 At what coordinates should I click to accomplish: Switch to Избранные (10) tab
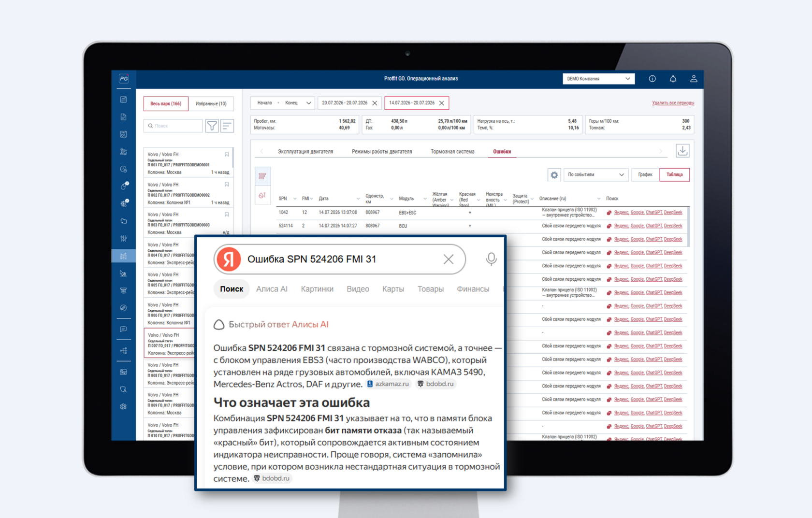tap(211, 104)
